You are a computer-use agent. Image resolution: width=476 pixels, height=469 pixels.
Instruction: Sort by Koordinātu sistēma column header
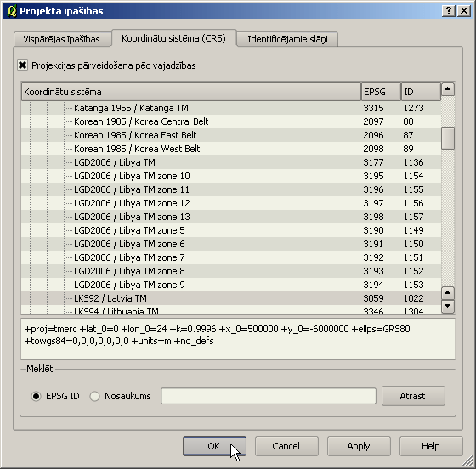click(191, 92)
